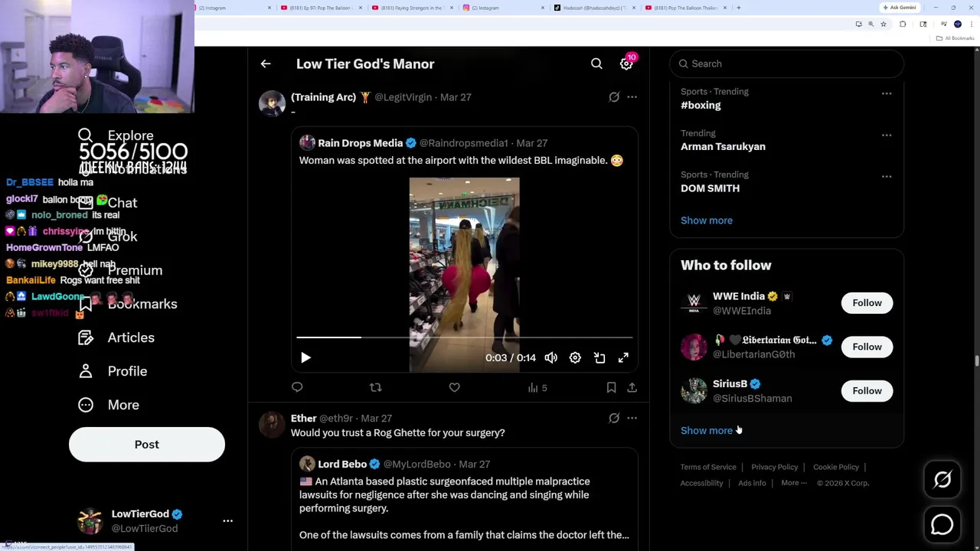Open the Terms of Service link

[708, 467]
